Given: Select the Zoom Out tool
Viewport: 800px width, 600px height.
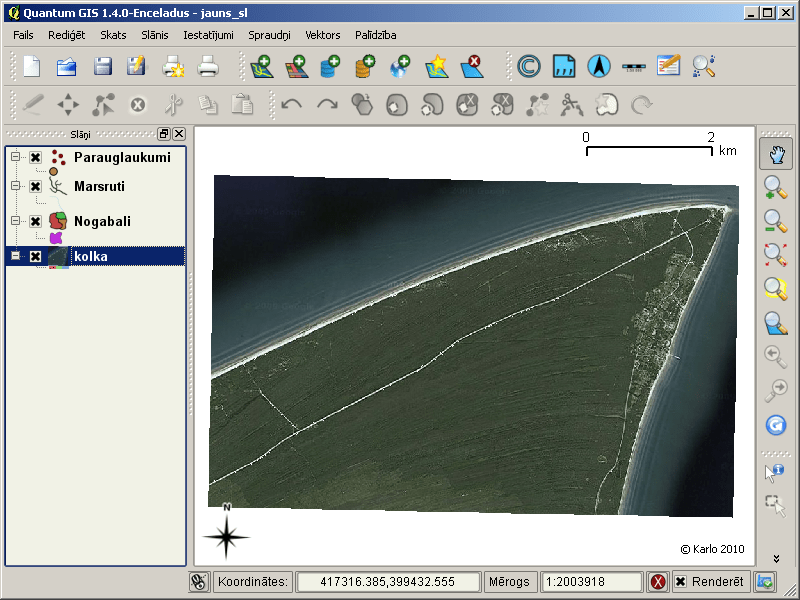Looking at the screenshot, I should [776, 221].
